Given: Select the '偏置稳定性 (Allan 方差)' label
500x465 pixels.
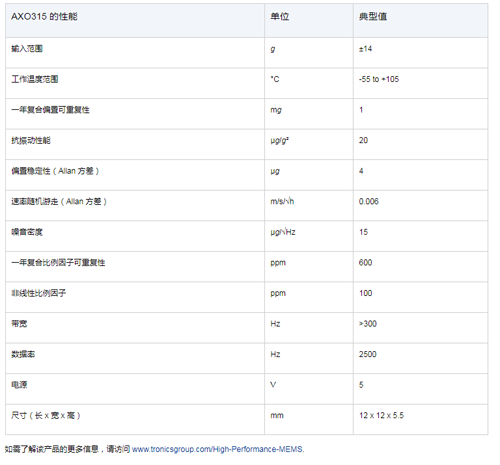Looking at the screenshot, I should coord(55,171).
